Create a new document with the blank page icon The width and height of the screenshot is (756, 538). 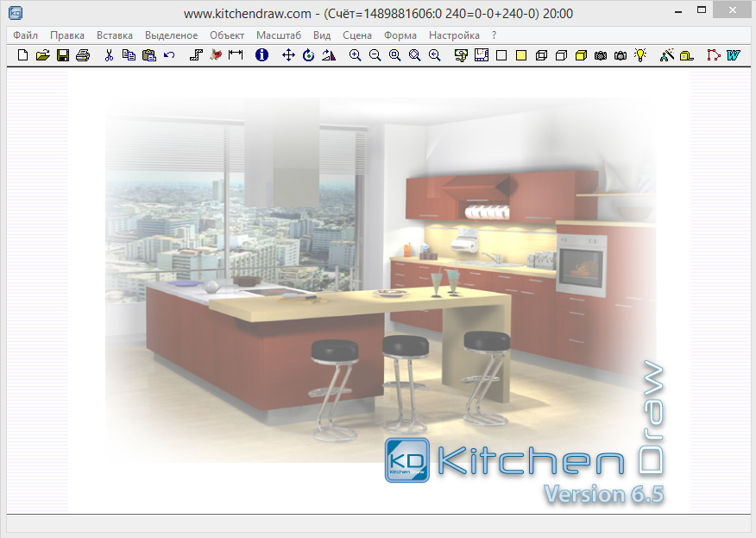[22, 55]
